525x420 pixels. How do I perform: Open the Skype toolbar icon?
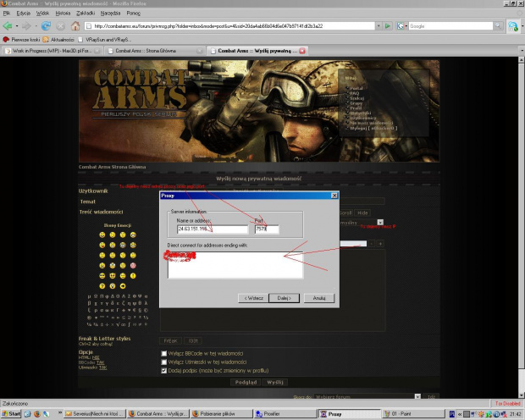point(512,26)
